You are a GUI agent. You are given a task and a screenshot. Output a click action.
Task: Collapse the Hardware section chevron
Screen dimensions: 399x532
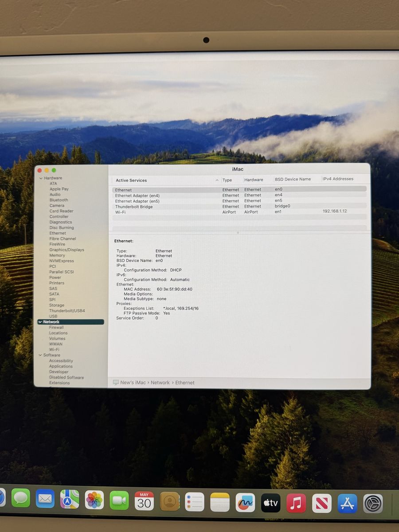pos(41,178)
